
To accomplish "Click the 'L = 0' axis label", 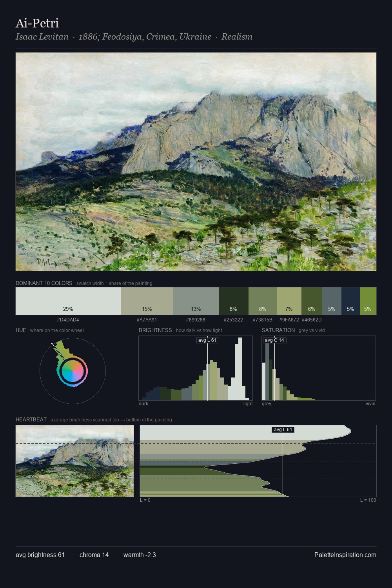I will pos(145,500).
